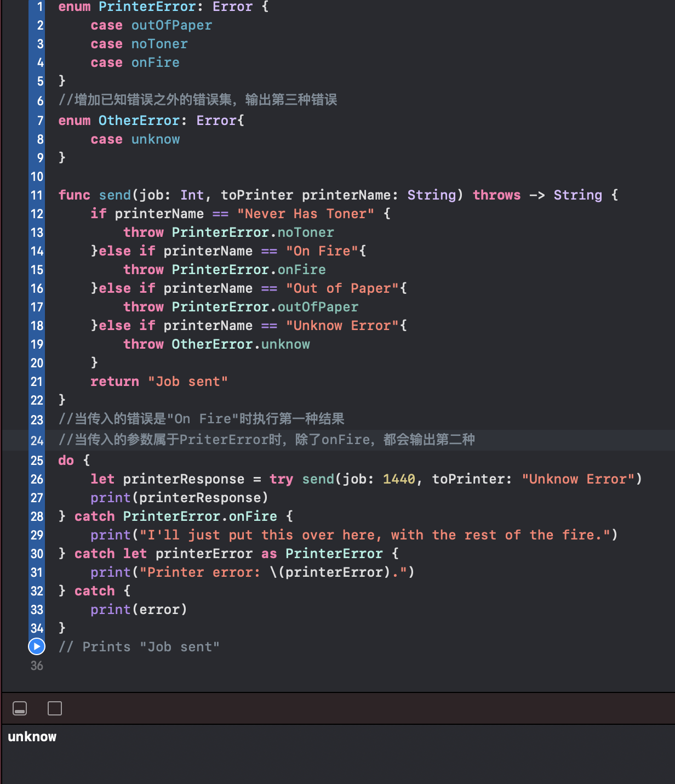Select the 'unknow' console output text

point(32,737)
